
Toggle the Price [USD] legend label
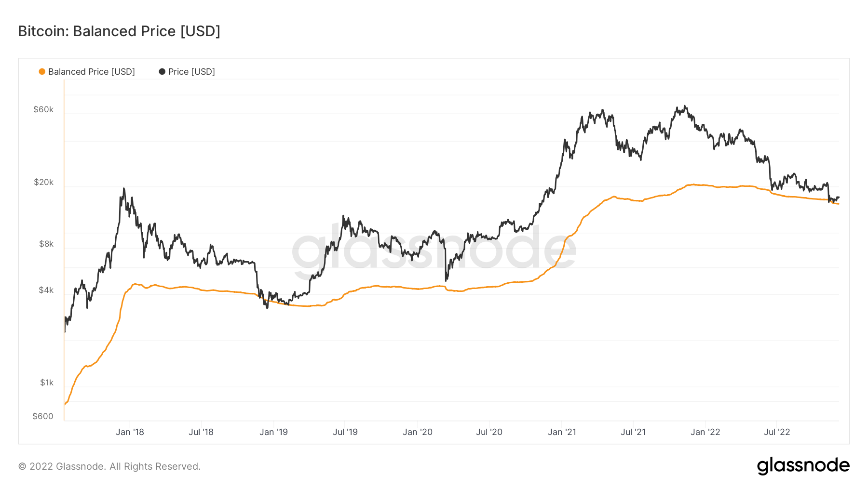[191, 72]
